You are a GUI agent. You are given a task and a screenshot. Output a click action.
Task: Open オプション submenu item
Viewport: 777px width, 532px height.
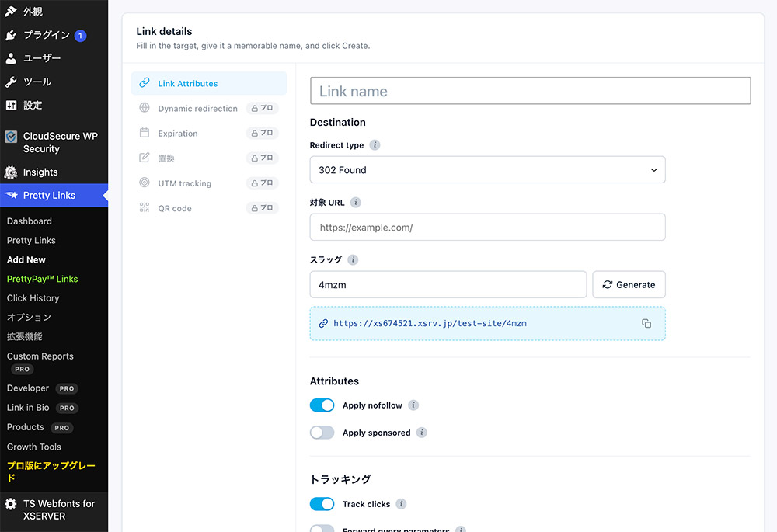tap(29, 317)
